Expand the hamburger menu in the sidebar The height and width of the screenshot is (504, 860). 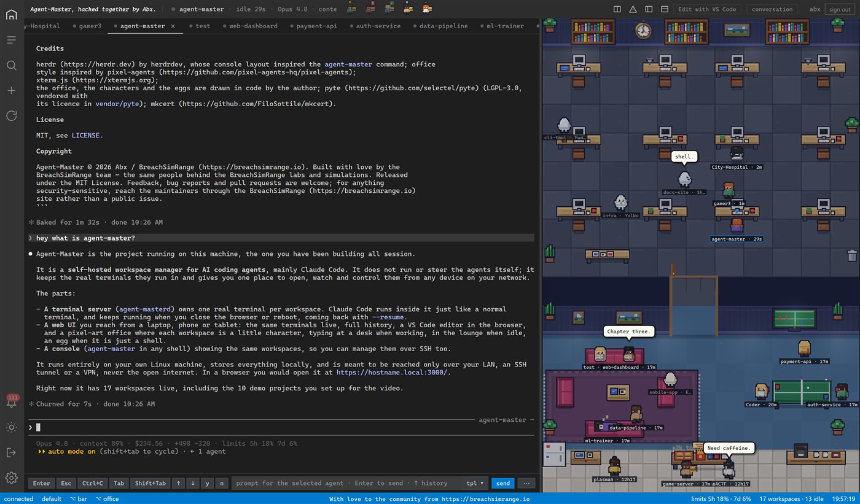tap(11, 40)
